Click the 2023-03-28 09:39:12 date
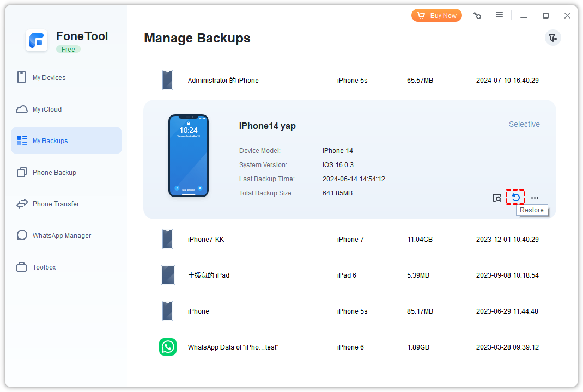Screen dimensions: 583x392 pos(507,347)
